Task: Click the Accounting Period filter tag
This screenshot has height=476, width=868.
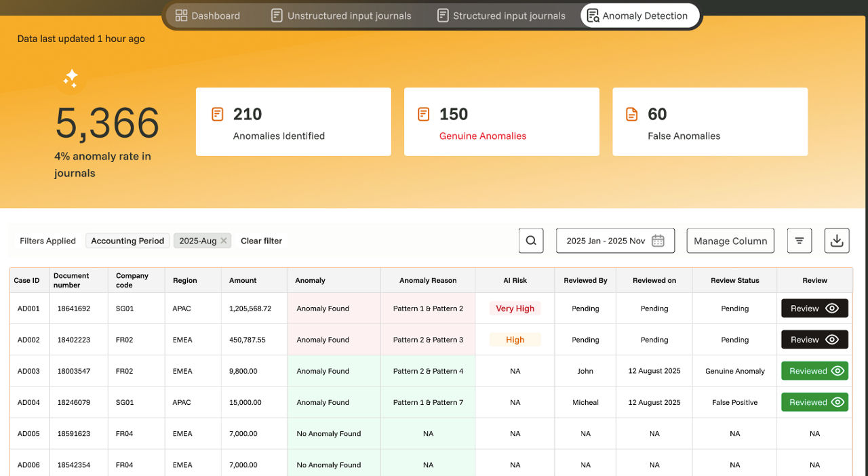Action: click(x=127, y=241)
